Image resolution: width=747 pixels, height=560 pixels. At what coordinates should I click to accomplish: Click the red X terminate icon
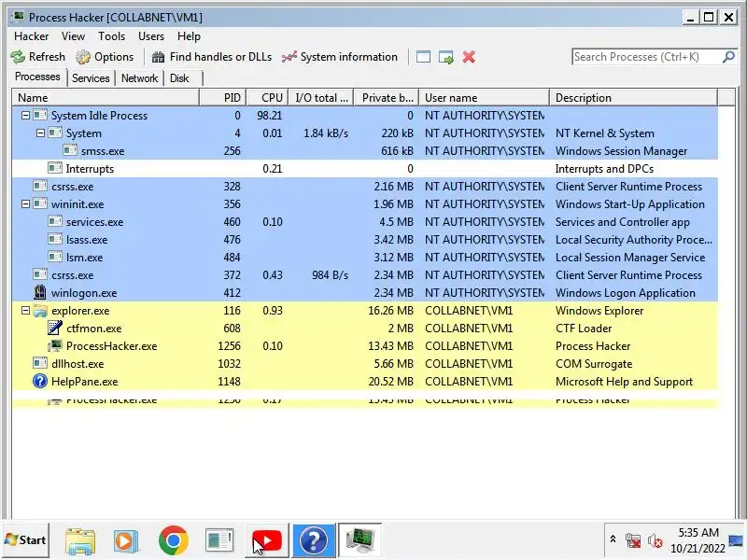(x=469, y=57)
